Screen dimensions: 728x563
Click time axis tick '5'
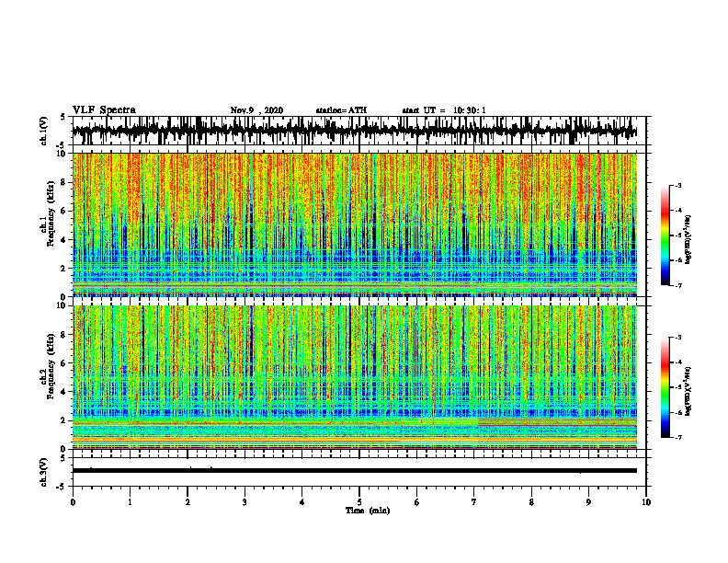[x=359, y=502]
